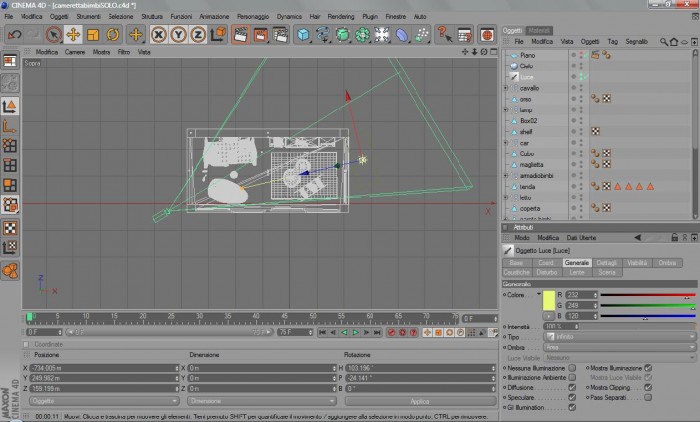700x422 pixels.
Task: Expand the lamp object tree
Action: click(x=506, y=110)
